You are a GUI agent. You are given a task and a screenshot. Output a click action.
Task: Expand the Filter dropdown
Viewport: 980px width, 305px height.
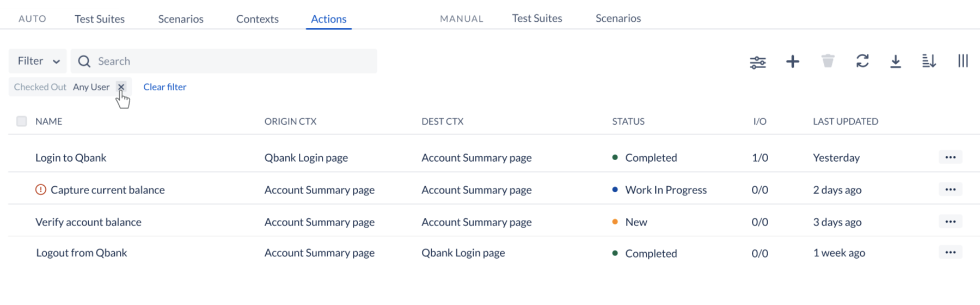click(x=38, y=61)
